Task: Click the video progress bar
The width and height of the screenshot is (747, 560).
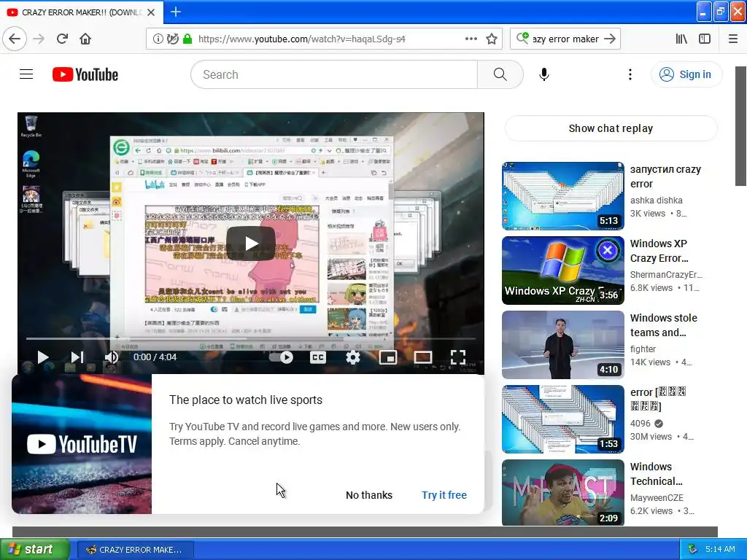Action: pyautogui.click(x=251, y=338)
